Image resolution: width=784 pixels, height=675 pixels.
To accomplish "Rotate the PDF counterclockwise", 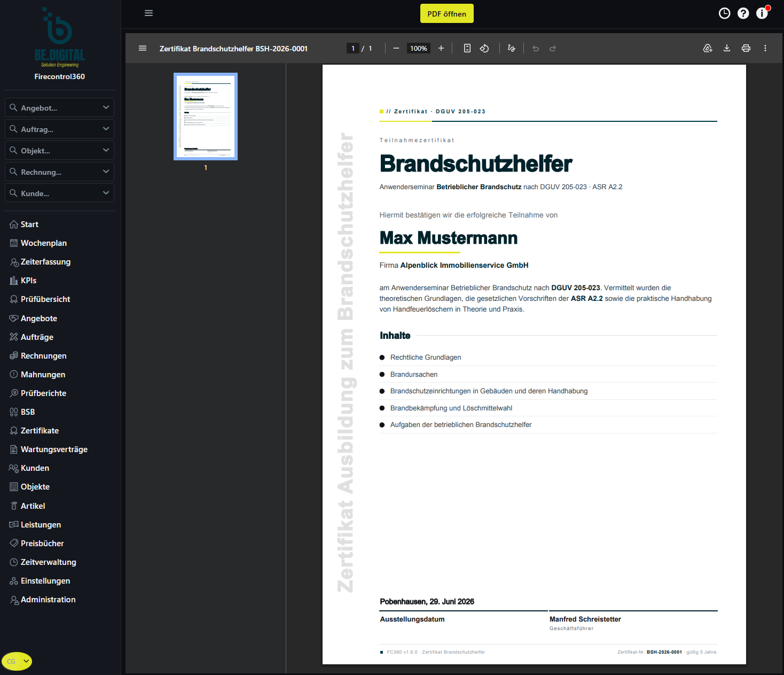I will [x=484, y=48].
